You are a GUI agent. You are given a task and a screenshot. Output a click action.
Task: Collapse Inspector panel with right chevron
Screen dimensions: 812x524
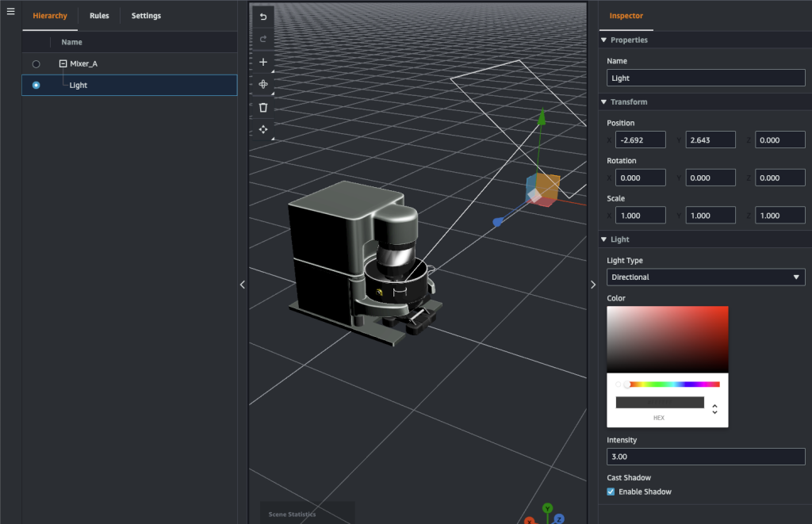tap(592, 285)
